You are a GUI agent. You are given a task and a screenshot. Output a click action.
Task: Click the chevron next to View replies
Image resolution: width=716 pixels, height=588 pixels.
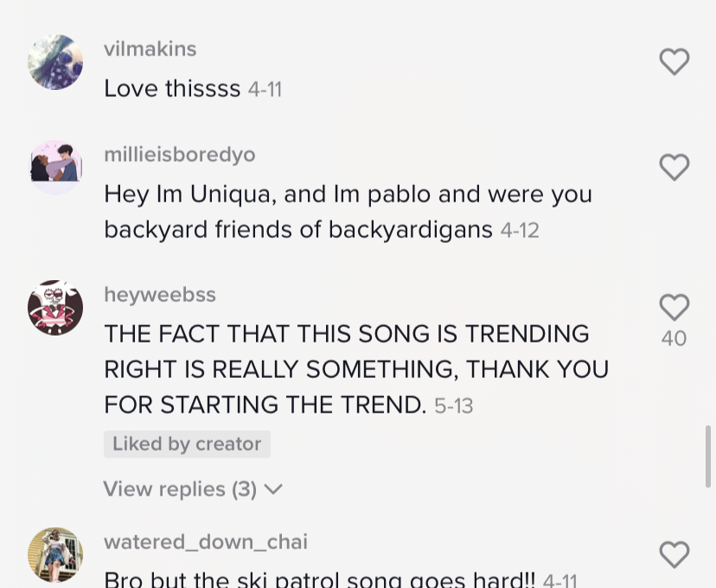click(273, 489)
